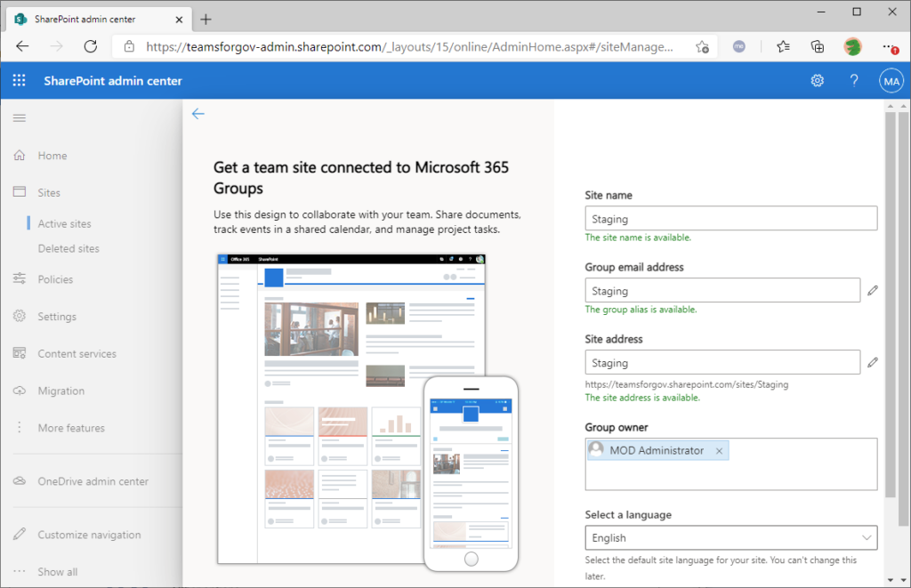Image resolution: width=911 pixels, height=588 pixels.
Task: Click the Help question mark icon
Action: [853, 80]
